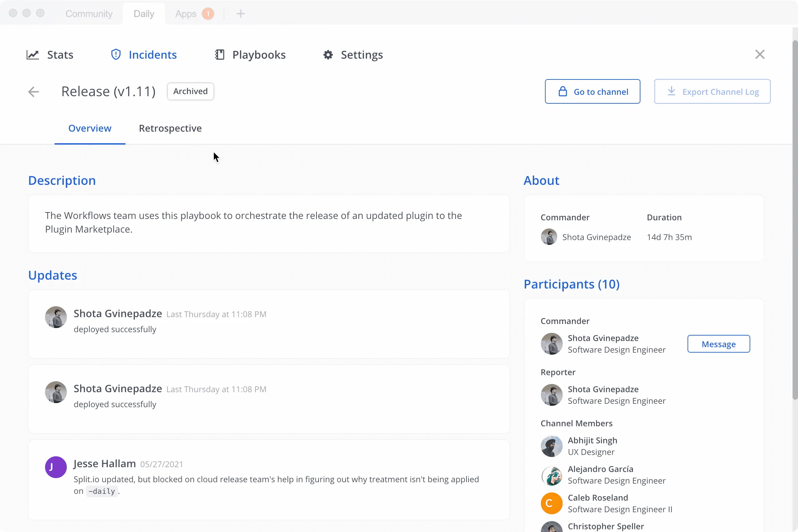This screenshot has width=798, height=532.
Task: Click the vertical scrollbar thumb
Action: click(795, 220)
